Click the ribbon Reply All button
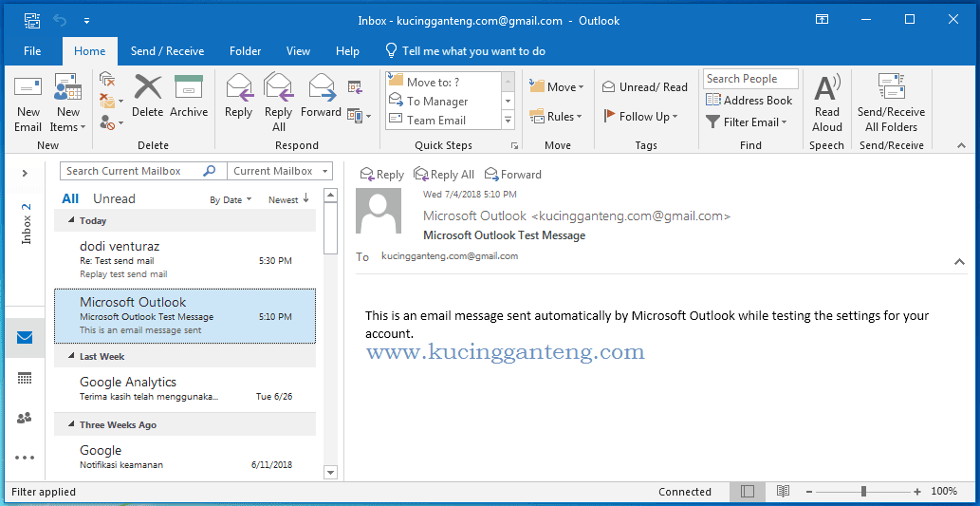 278,103
